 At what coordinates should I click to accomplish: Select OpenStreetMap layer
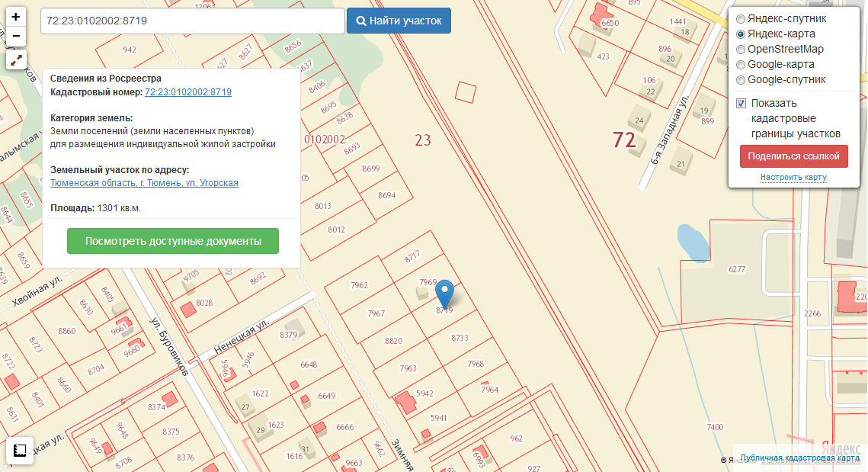coord(741,50)
